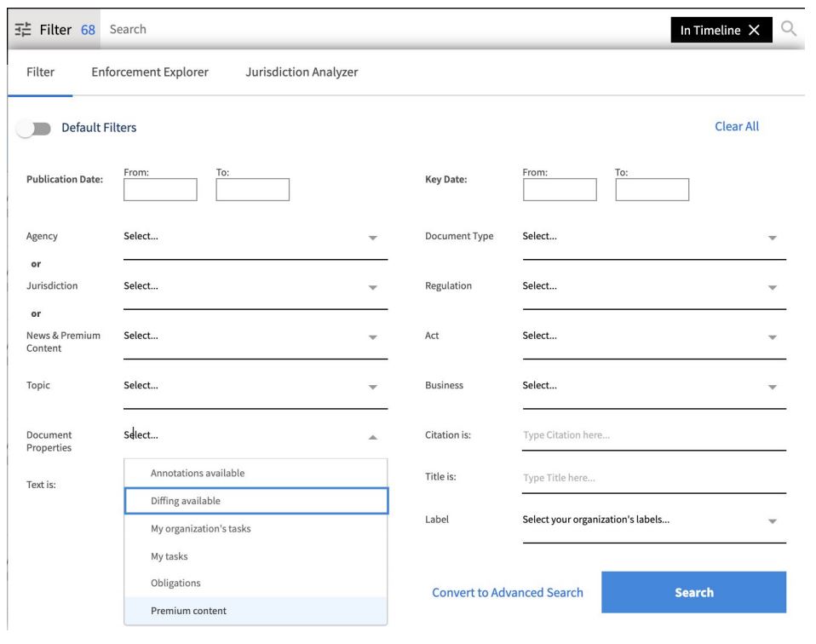Click the Filter 68 button
The height and width of the screenshot is (644, 816).
pyautogui.click(x=55, y=30)
